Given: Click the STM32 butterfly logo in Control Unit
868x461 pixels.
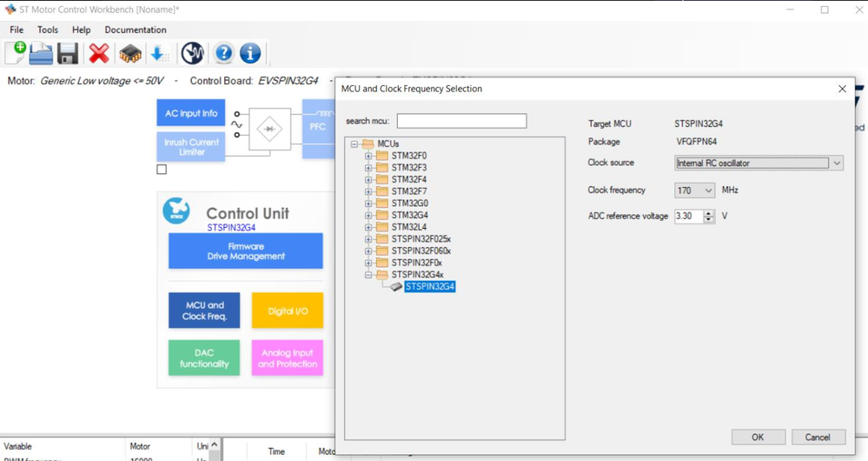Looking at the screenshot, I should tap(176, 211).
